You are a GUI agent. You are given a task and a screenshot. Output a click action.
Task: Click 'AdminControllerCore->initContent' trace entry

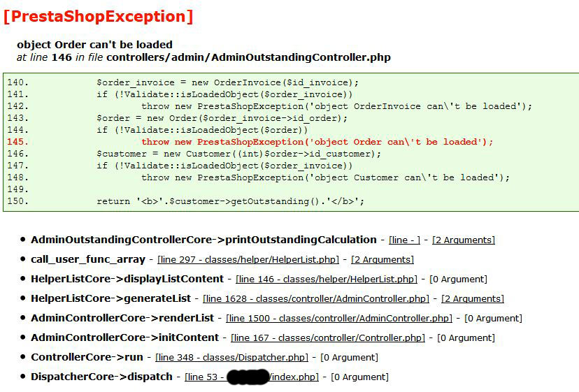click(124, 337)
